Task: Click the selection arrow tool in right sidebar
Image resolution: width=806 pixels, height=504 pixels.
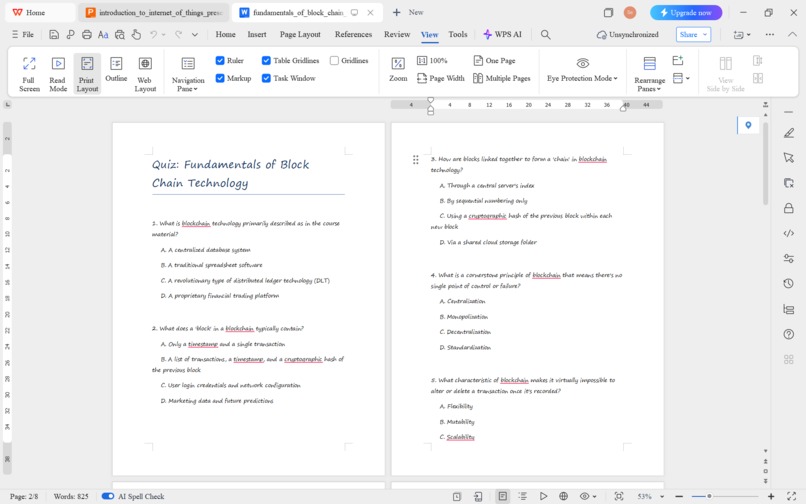Action: (789, 158)
